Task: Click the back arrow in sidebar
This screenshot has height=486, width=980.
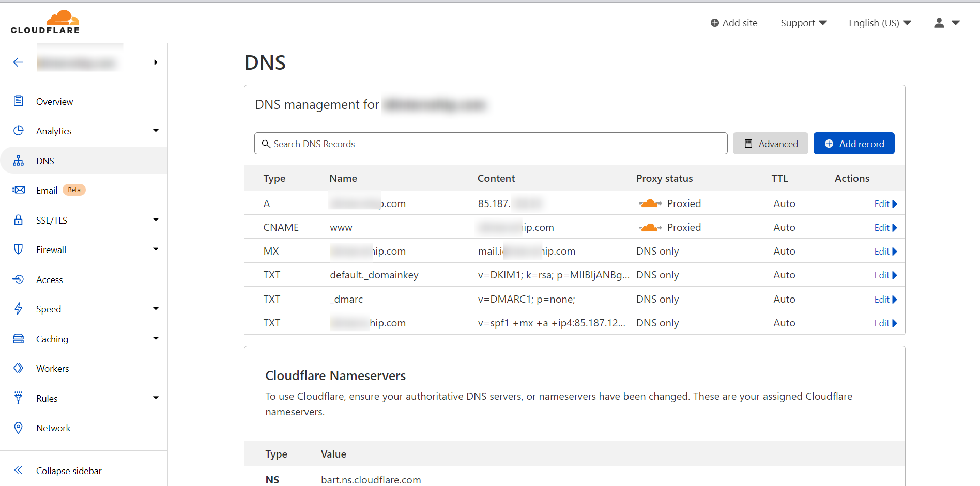Action: point(18,62)
